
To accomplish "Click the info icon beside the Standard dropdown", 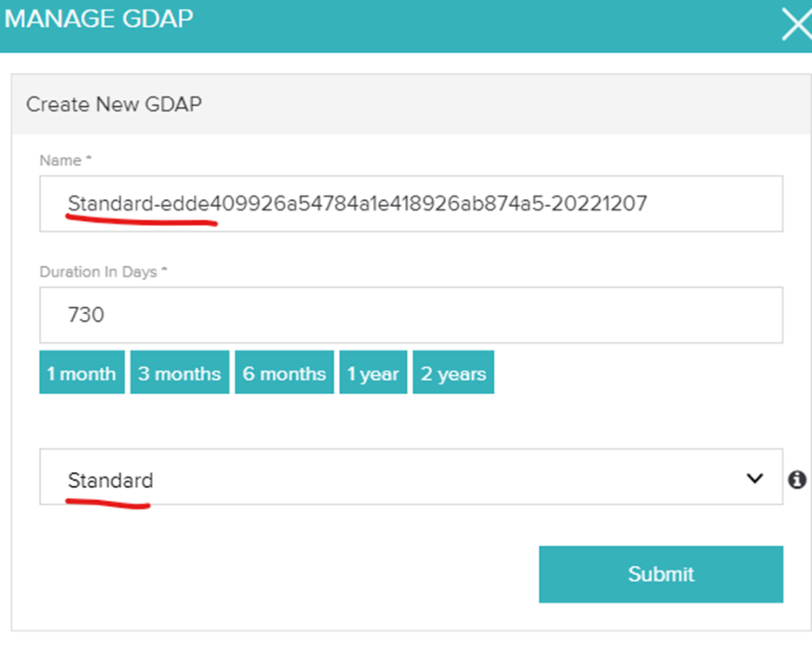I will (796, 479).
